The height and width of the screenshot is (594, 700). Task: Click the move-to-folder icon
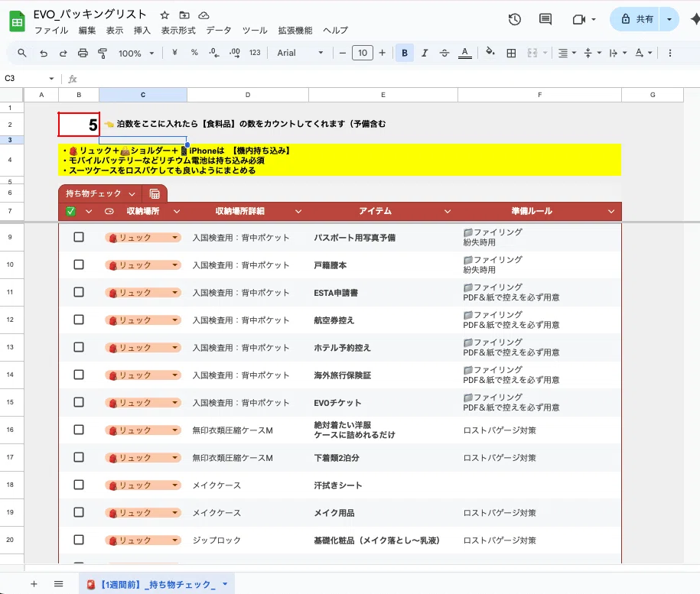pos(184,15)
